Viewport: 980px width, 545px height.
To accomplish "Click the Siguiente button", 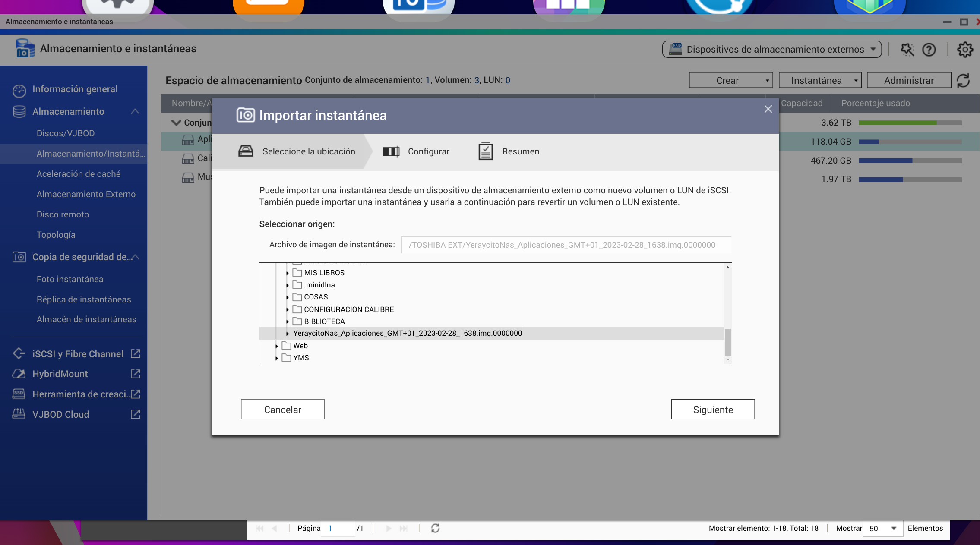I will tap(713, 410).
